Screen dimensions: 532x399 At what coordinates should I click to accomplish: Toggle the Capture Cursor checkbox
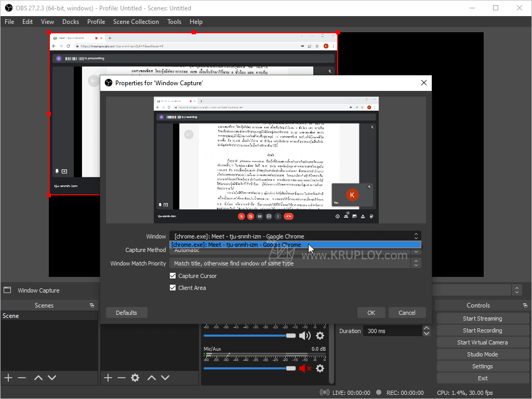tap(172, 275)
